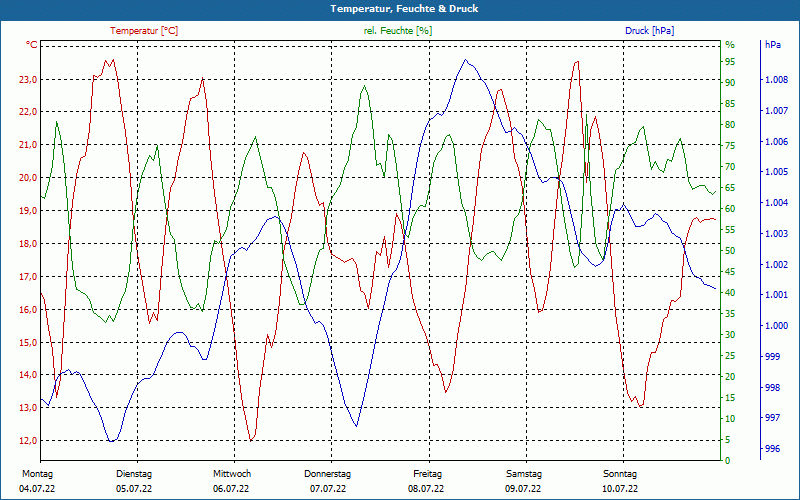Click the 13,0 temperature axis value
The width and height of the screenshot is (800, 500).
[28, 408]
